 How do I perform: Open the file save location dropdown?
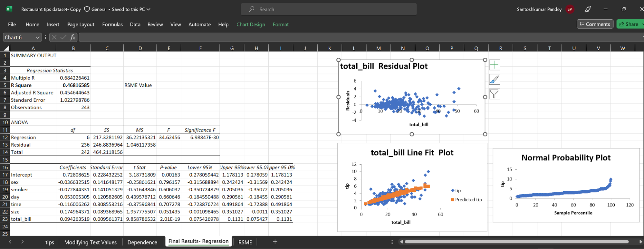pyautogui.click(x=149, y=9)
